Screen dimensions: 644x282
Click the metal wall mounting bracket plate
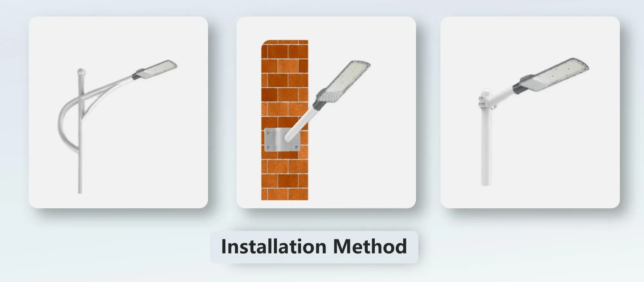point(283,139)
